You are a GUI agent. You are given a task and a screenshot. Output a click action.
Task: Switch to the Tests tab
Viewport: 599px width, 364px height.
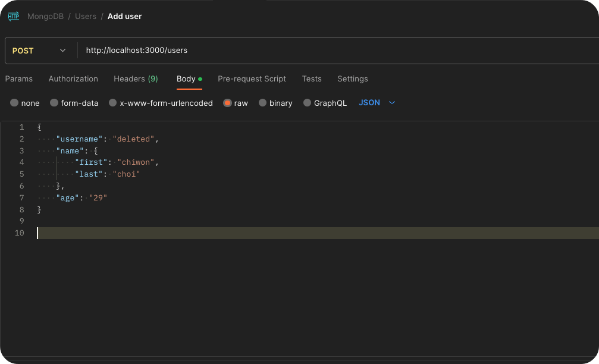click(x=312, y=79)
